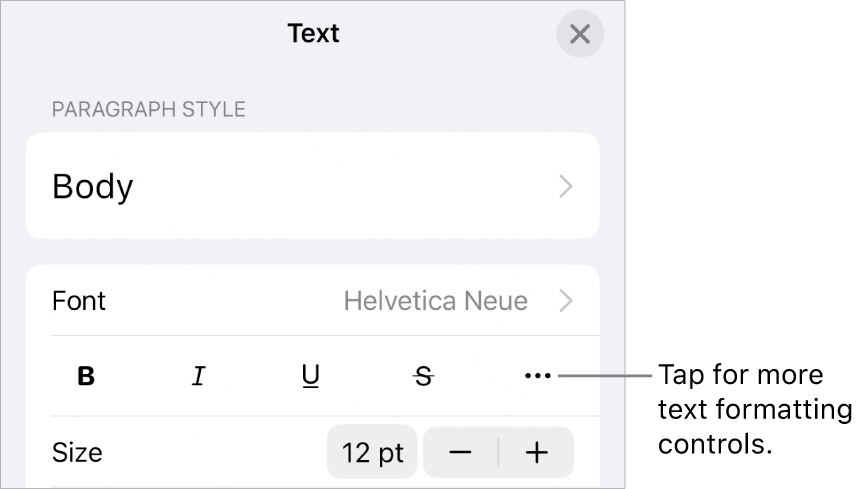Click the PARAGRAPH STYLE section header
Viewport: 860px width, 489px height.
(x=149, y=109)
